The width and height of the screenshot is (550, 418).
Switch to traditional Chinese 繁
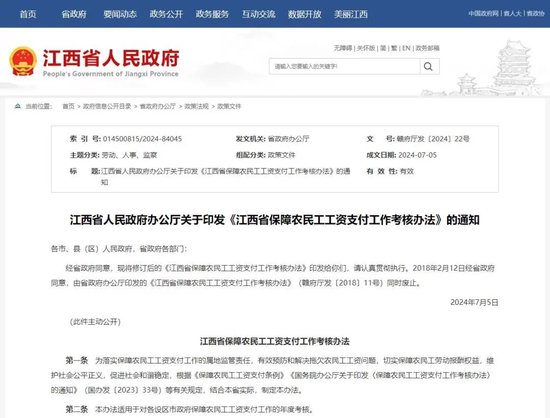click(394, 48)
